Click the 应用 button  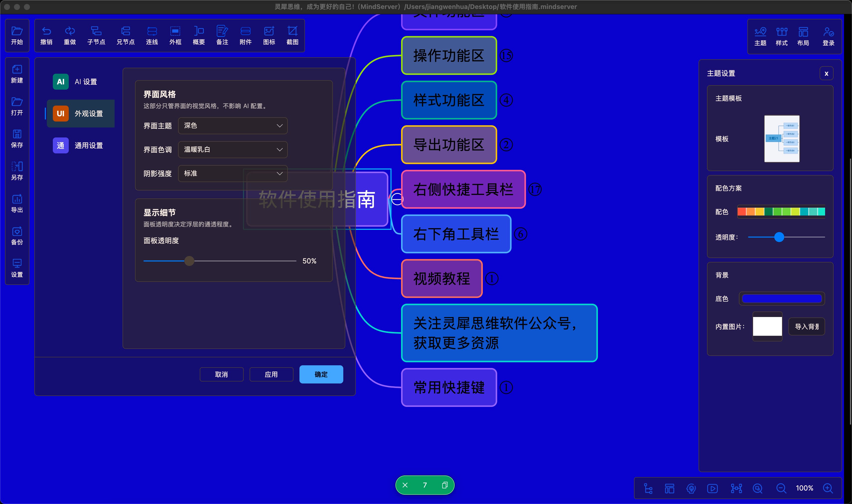click(x=271, y=374)
